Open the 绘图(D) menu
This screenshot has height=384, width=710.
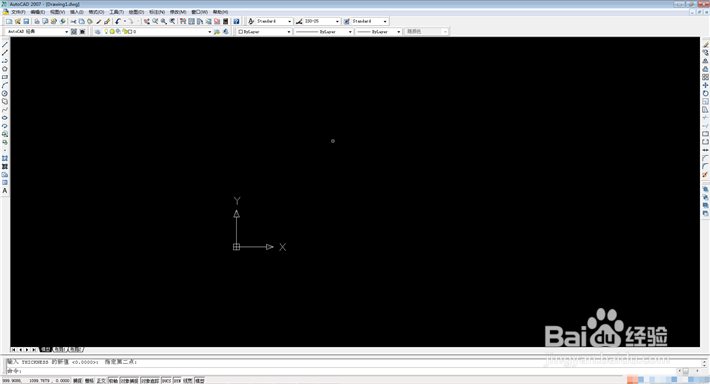(x=136, y=12)
